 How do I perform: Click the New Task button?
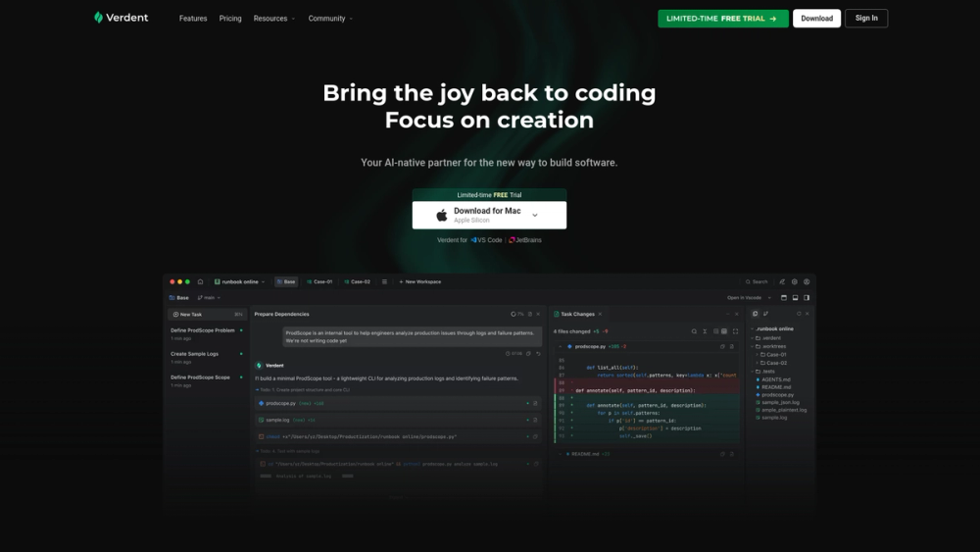[207, 315]
